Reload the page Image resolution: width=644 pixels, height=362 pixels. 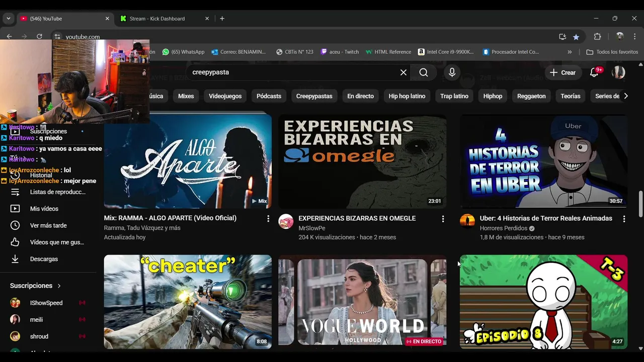click(39, 36)
